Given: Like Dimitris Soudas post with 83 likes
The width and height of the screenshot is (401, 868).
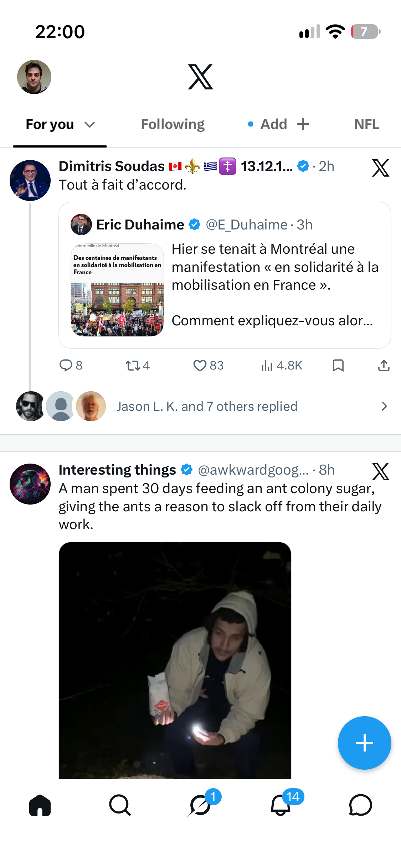Looking at the screenshot, I should click(x=208, y=365).
